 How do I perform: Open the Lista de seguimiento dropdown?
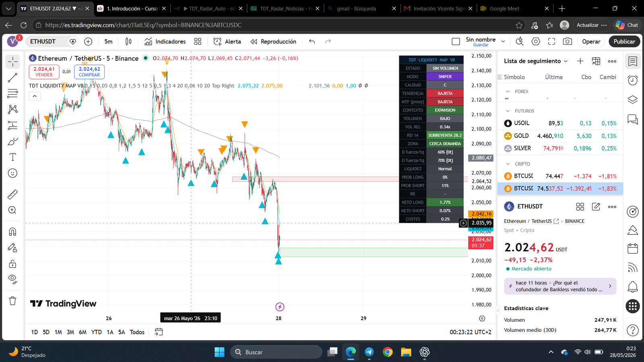click(x=536, y=61)
